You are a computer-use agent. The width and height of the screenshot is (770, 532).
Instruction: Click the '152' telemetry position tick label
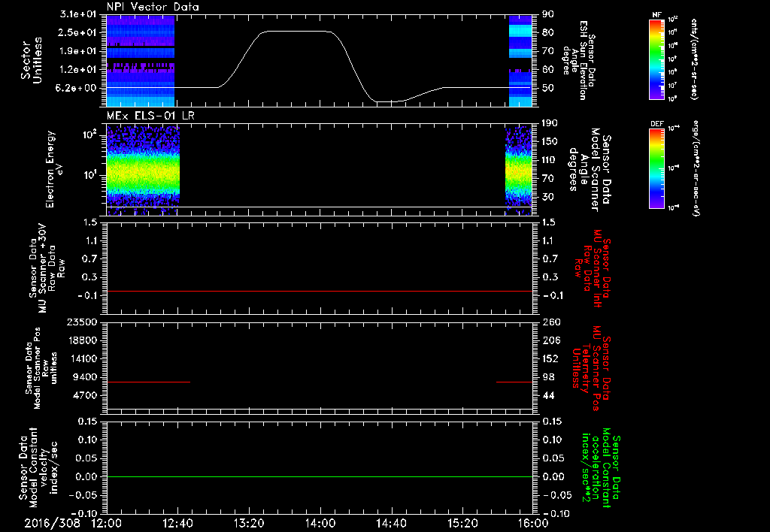tap(550, 358)
